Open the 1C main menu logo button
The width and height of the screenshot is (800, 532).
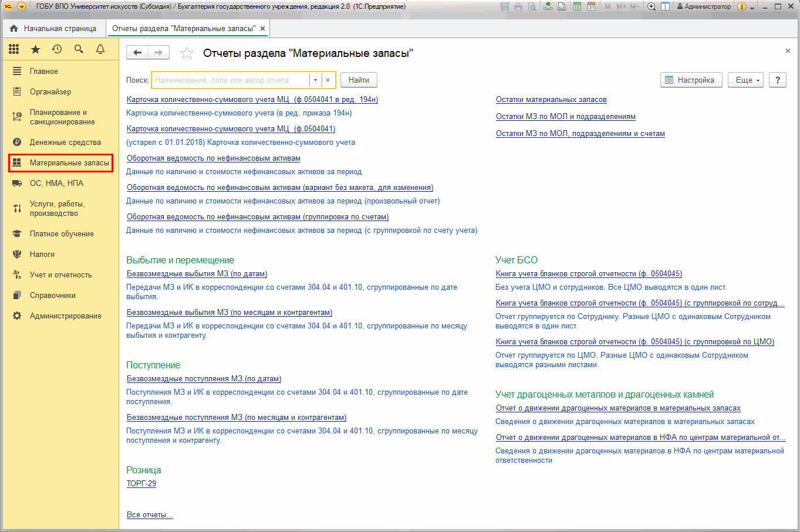(x=8, y=6)
